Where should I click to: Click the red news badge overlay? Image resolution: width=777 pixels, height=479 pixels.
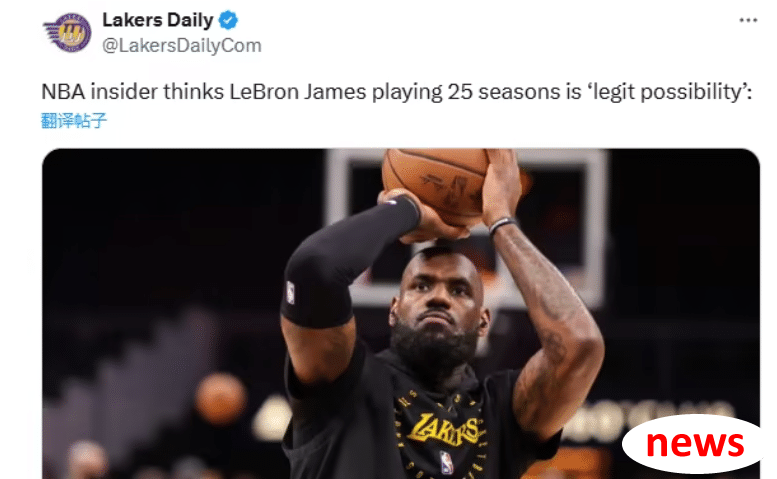[693, 444]
